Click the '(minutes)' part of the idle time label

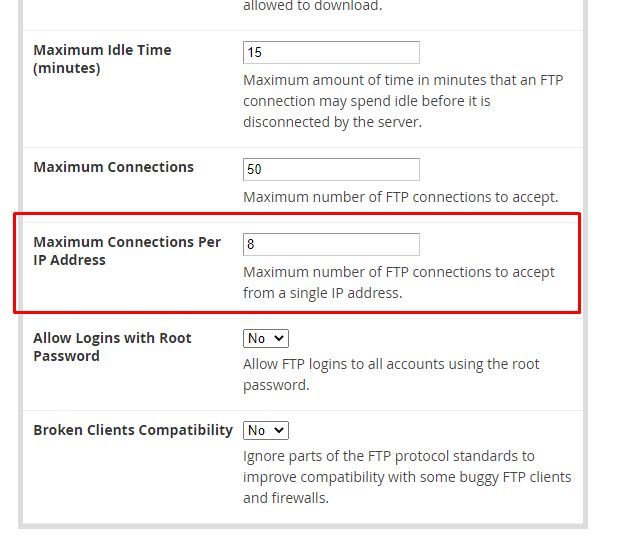click(67, 68)
